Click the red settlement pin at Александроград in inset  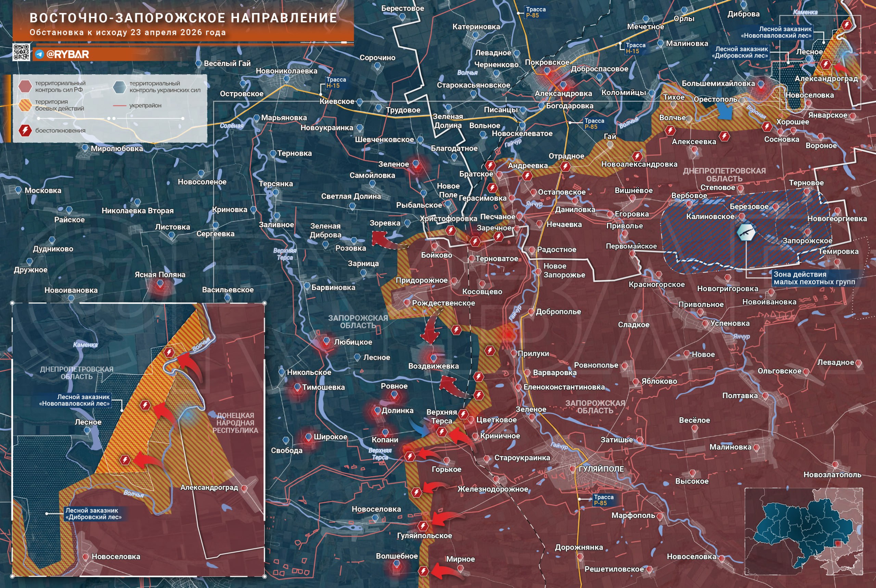244,488
